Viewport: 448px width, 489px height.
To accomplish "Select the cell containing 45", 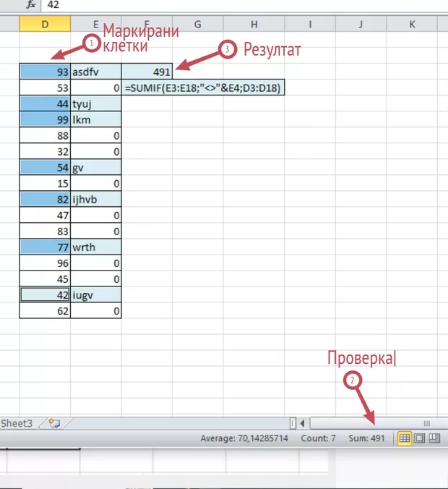I will pyautogui.click(x=45, y=279).
